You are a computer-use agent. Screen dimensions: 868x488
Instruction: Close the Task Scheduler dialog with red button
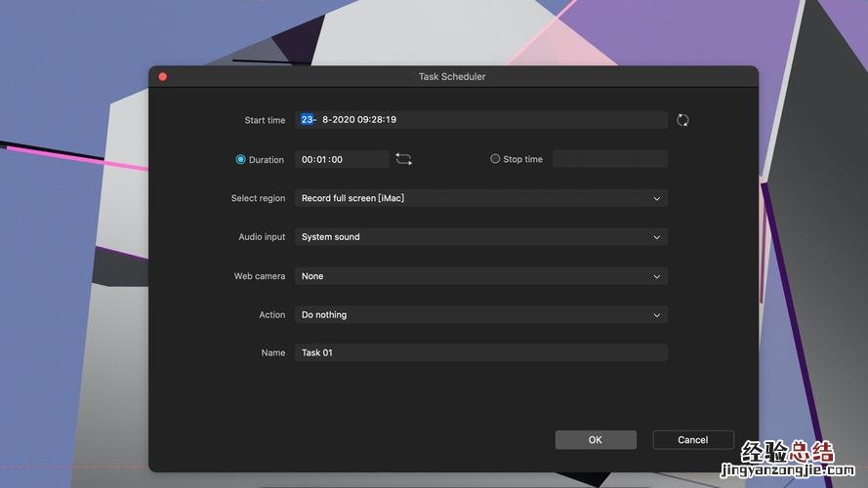pos(163,76)
